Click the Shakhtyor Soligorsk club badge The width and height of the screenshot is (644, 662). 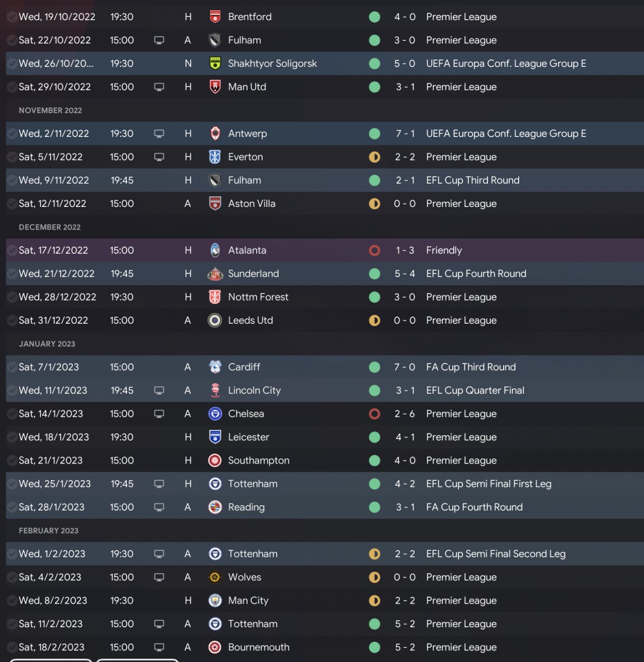[215, 63]
